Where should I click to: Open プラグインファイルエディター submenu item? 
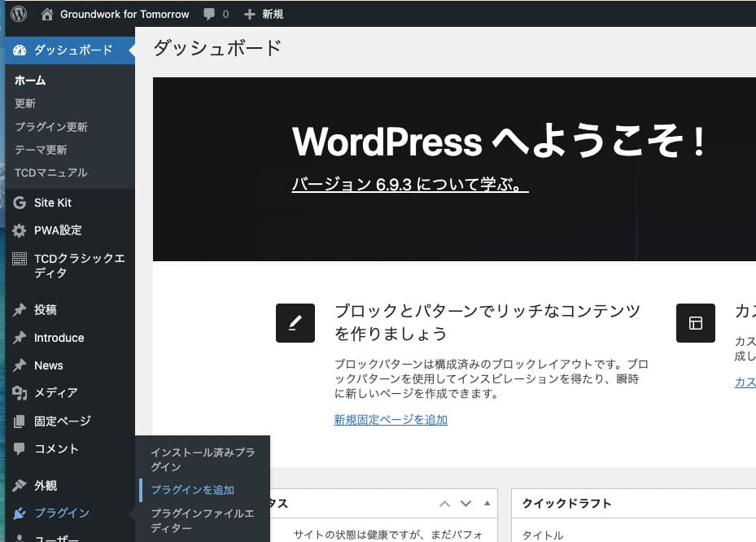tap(202, 520)
